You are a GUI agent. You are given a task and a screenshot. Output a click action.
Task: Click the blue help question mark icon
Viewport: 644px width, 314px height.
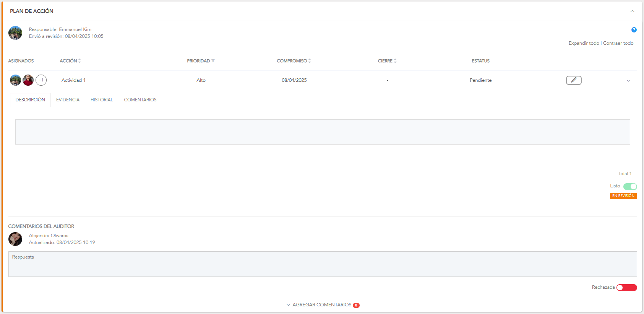(x=634, y=30)
